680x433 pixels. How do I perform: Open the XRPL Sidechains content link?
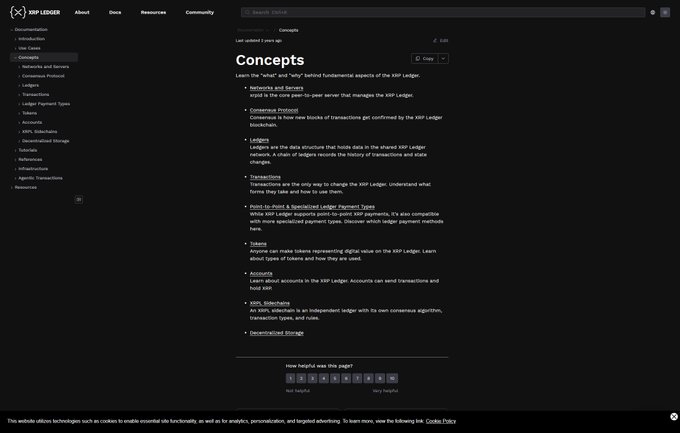pyautogui.click(x=269, y=303)
